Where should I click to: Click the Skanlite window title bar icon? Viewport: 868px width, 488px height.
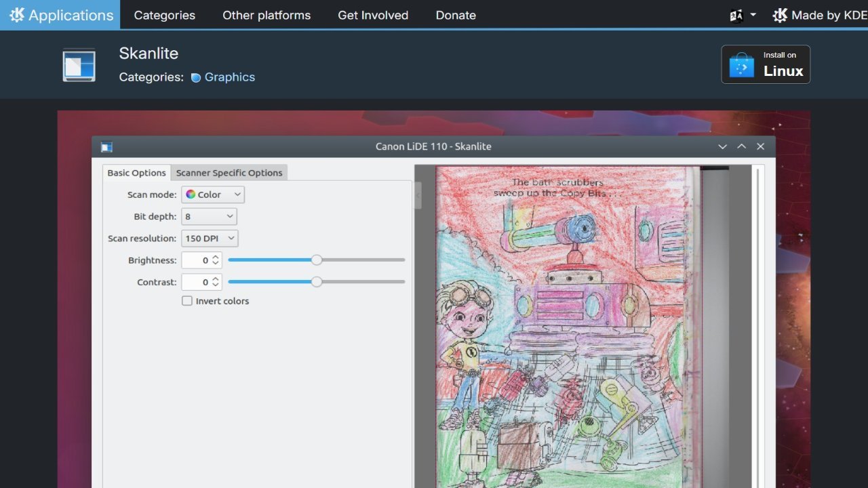pyautogui.click(x=106, y=147)
